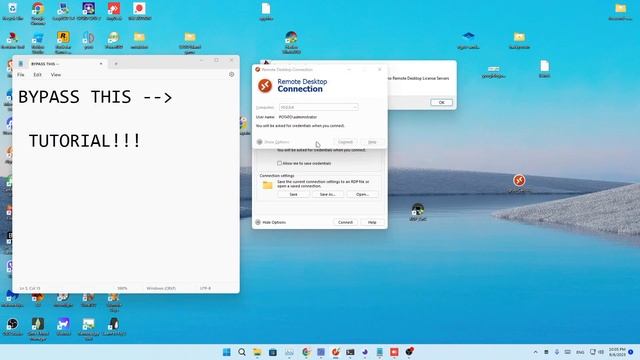Check 'Allow me to save credentials' checkbox

tap(280, 163)
